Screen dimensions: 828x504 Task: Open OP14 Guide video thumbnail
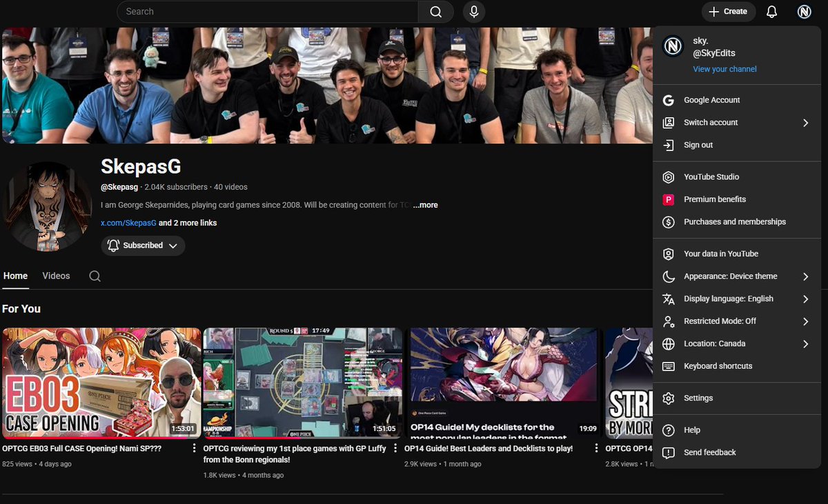(504, 383)
